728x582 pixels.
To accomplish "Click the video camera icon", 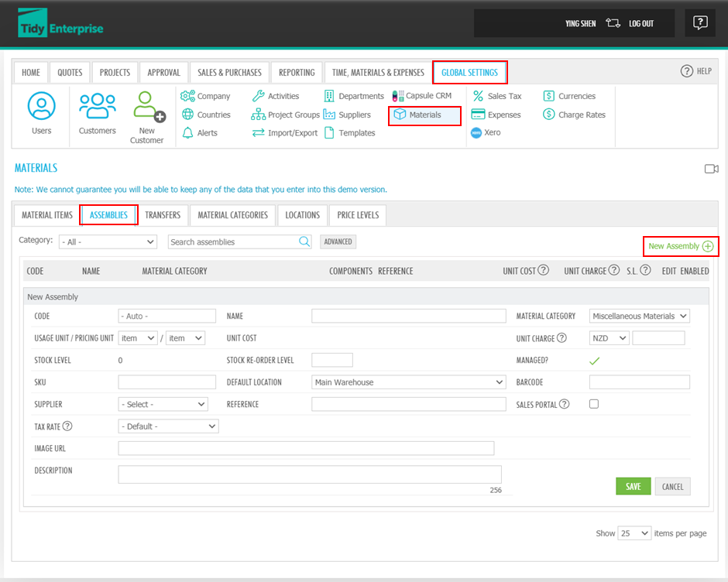I will (x=711, y=169).
